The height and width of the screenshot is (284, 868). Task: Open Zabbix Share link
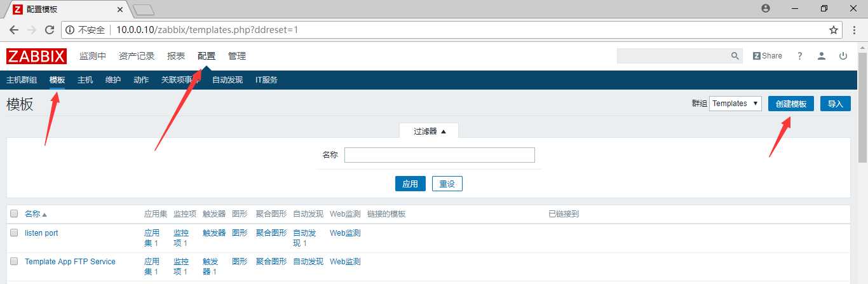click(768, 56)
